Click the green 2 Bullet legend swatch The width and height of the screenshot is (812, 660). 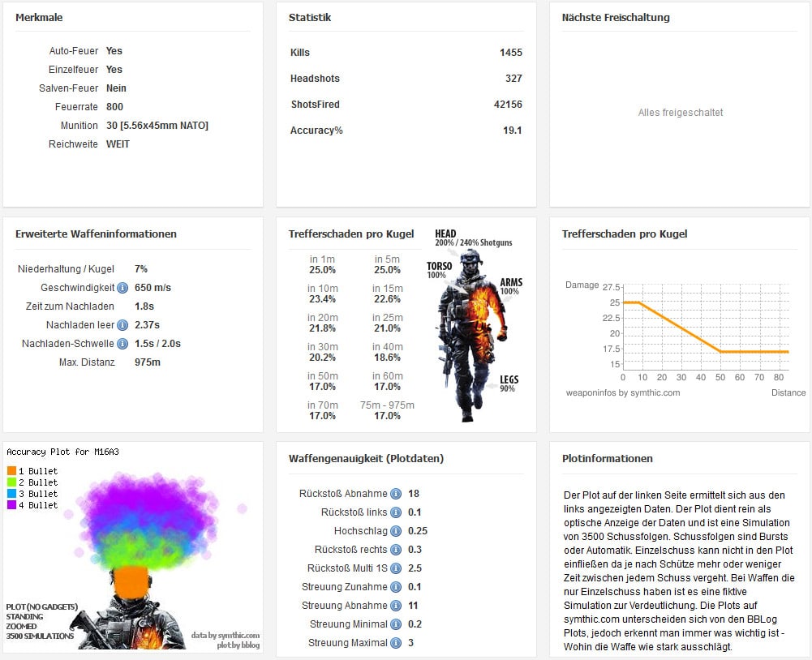click(x=11, y=482)
